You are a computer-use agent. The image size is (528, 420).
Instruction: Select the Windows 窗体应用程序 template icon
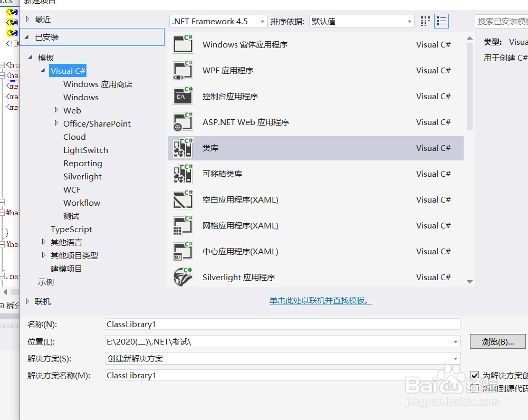click(x=183, y=44)
